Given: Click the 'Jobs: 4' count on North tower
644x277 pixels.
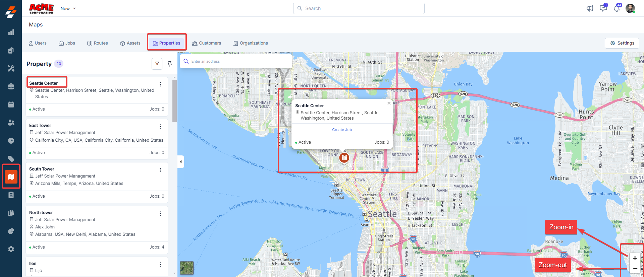Looking at the screenshot, I should coord(157,247).
